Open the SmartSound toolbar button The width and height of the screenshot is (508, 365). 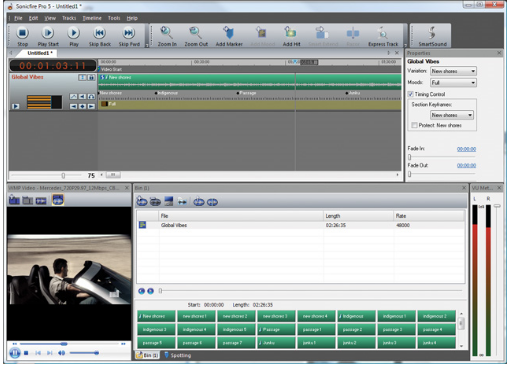coord(432,36)
